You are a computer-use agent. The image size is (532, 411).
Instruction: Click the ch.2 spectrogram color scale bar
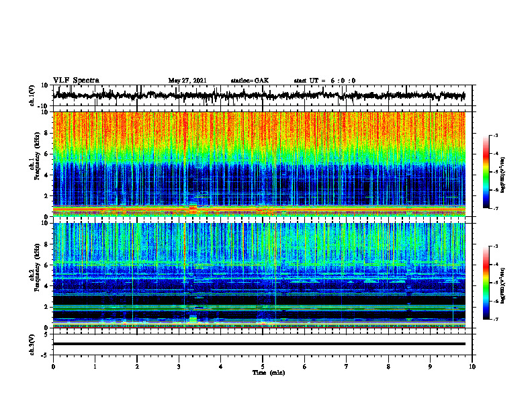coord(486,283)
